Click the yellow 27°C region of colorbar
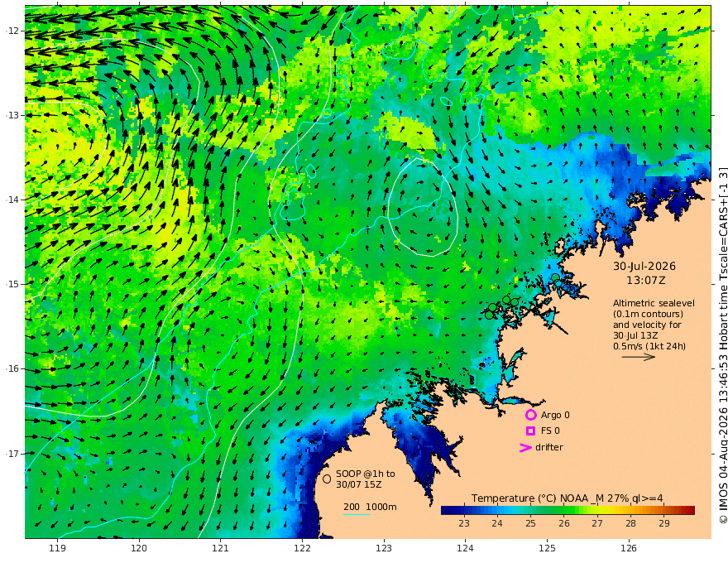Viewport: 728px width, 563px height. [x=597, y=511]
